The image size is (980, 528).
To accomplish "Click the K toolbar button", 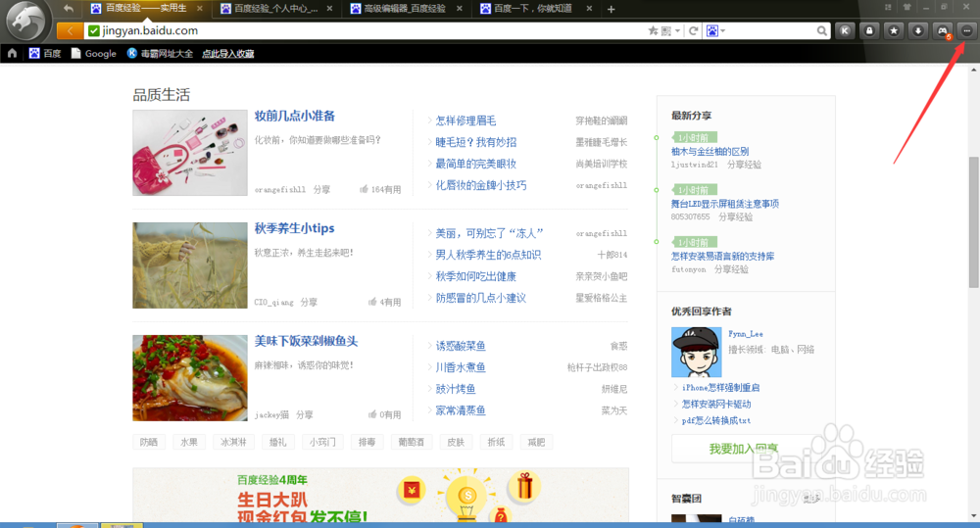I will [845, 30].
